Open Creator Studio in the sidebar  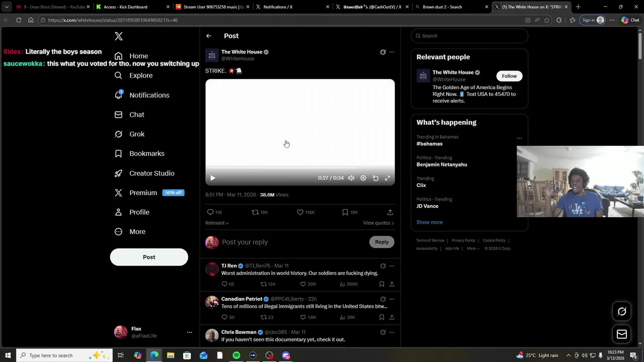(x=144, y=173)
